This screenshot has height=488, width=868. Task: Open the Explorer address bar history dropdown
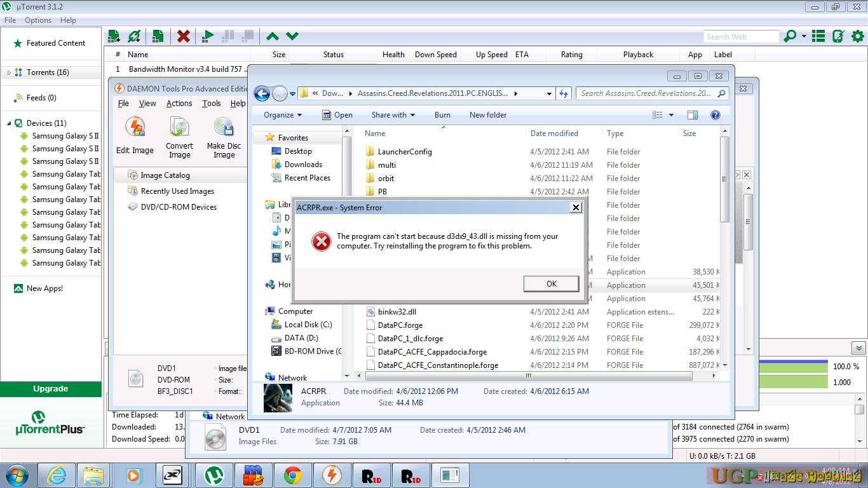[x=549, y=93]
